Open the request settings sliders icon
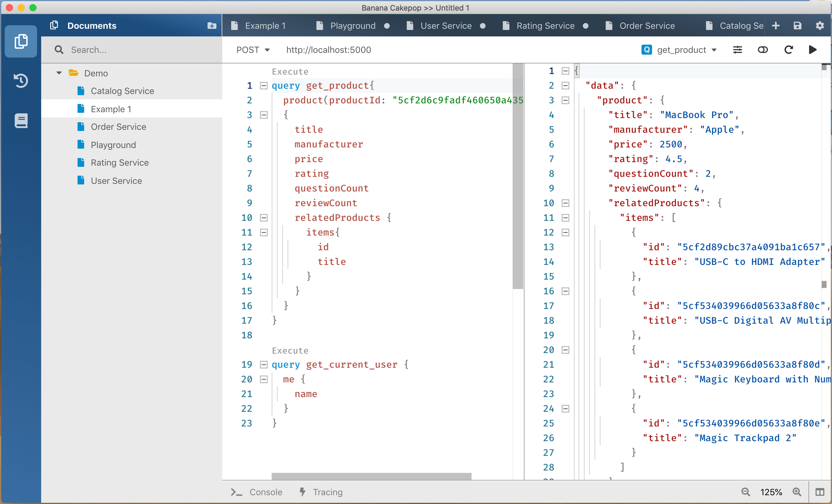The image size is (832, 504). (737, 50)
